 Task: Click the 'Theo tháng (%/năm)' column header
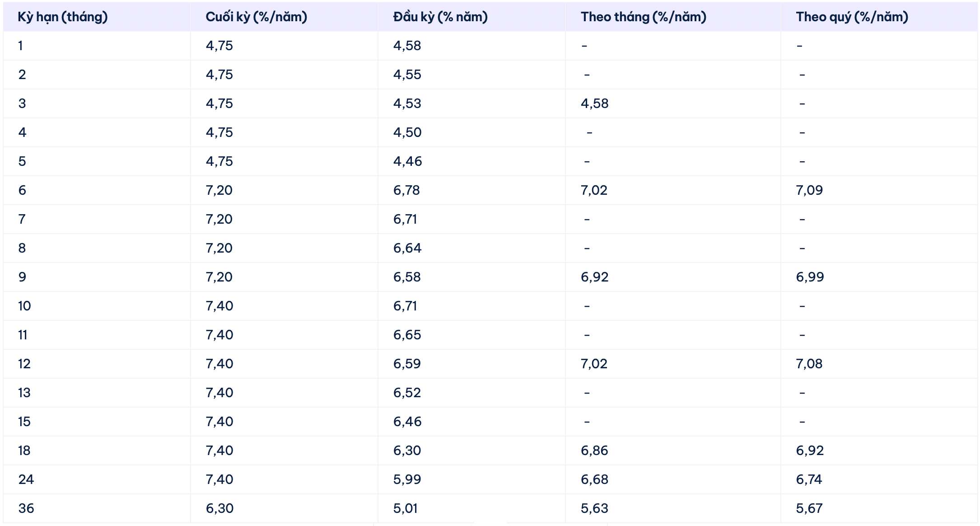(x=643, y=17)
